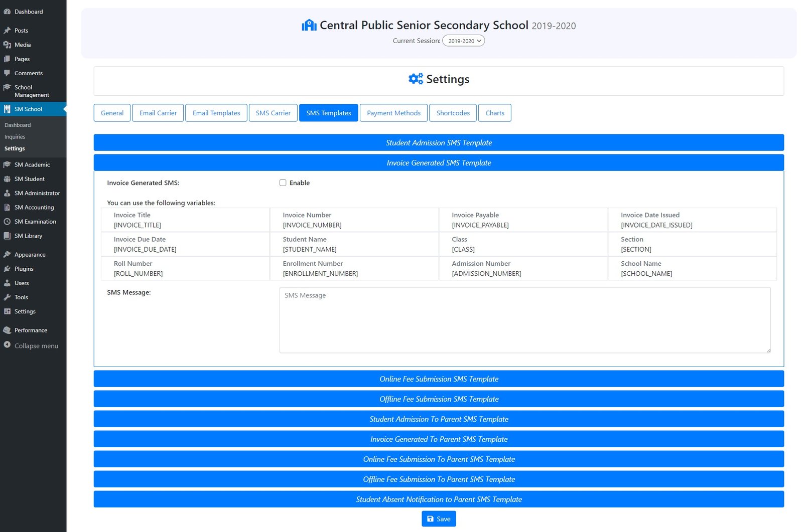Click the Collapse menu arrow icon
The image size is (803, 532).
(7, 345)
